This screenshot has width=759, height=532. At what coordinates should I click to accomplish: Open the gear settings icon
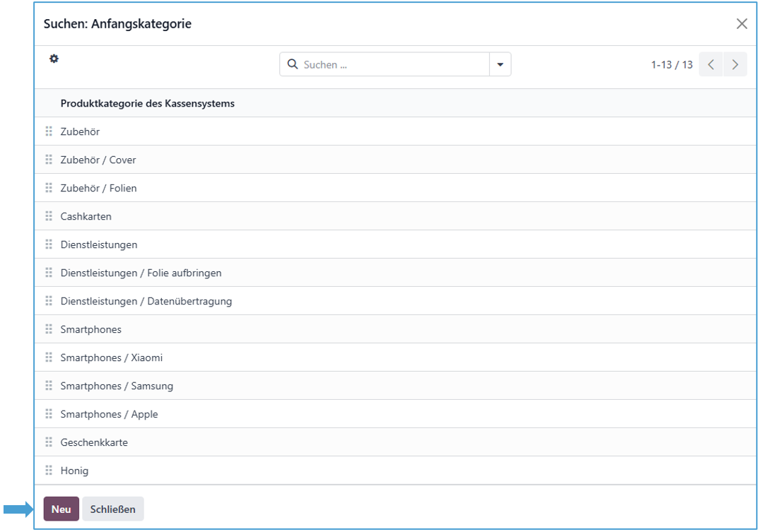54,59
